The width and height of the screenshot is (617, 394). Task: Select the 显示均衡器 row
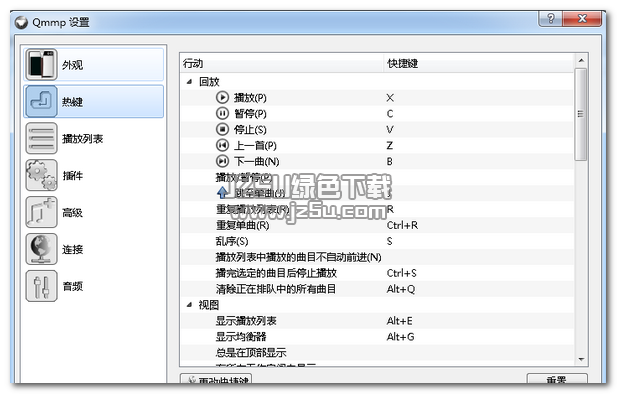click(x=377, y=337)
